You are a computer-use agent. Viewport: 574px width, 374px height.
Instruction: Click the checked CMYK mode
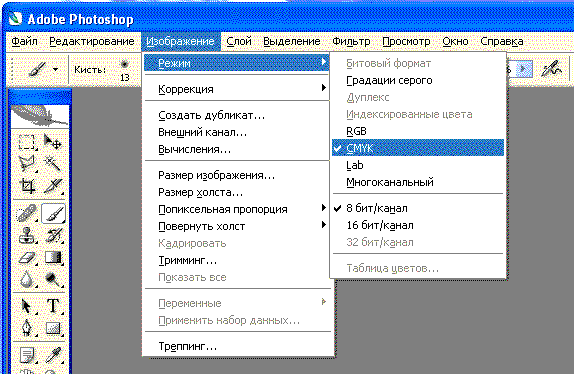[x=418, y=148]
